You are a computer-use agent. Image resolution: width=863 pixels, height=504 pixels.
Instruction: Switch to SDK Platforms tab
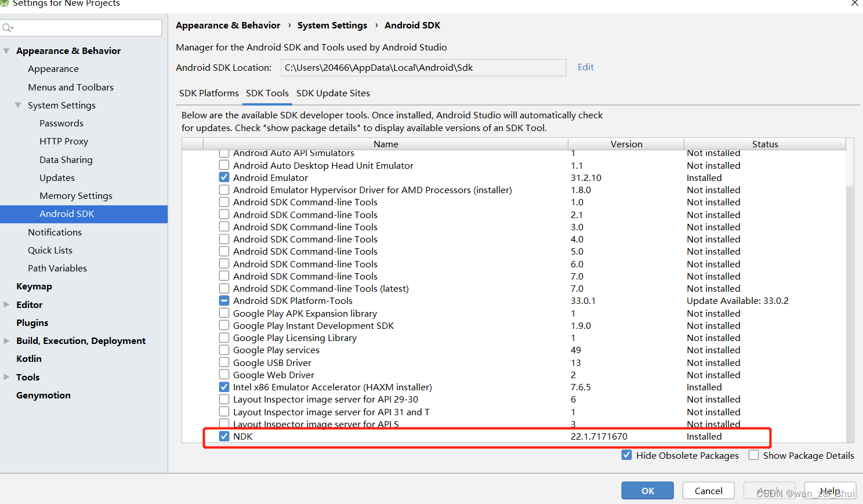tap(209, 93)
